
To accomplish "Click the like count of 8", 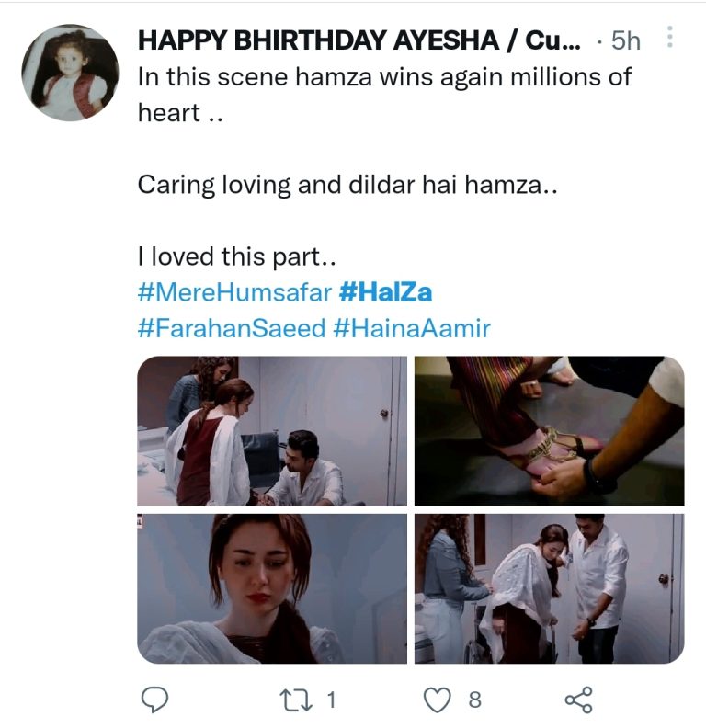I will tap(474, 700).
